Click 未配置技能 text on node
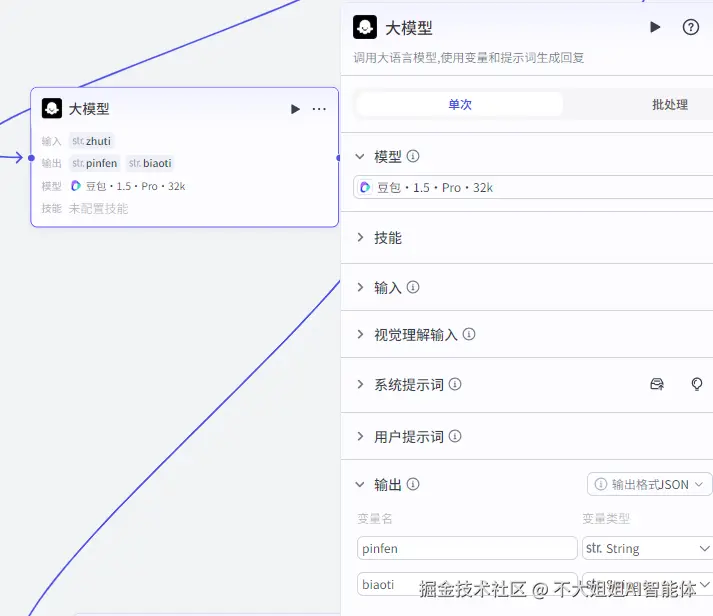The width and height of the screenshot is (713, 616). click(98, 209)
